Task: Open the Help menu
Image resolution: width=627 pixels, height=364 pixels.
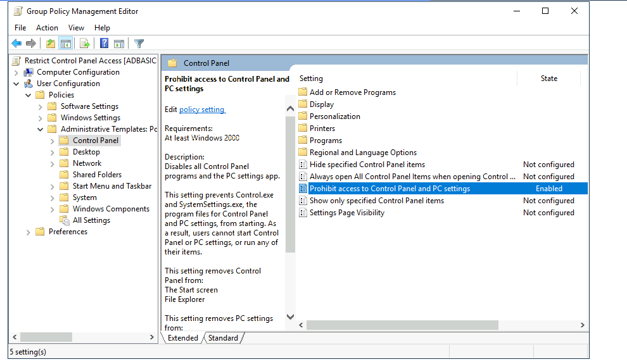Action: 102,28
